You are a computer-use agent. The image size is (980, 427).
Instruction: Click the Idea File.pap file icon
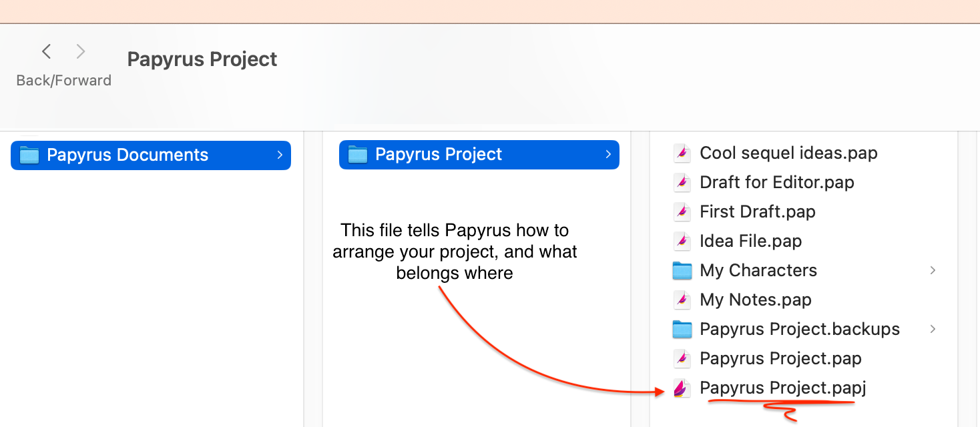682,241
